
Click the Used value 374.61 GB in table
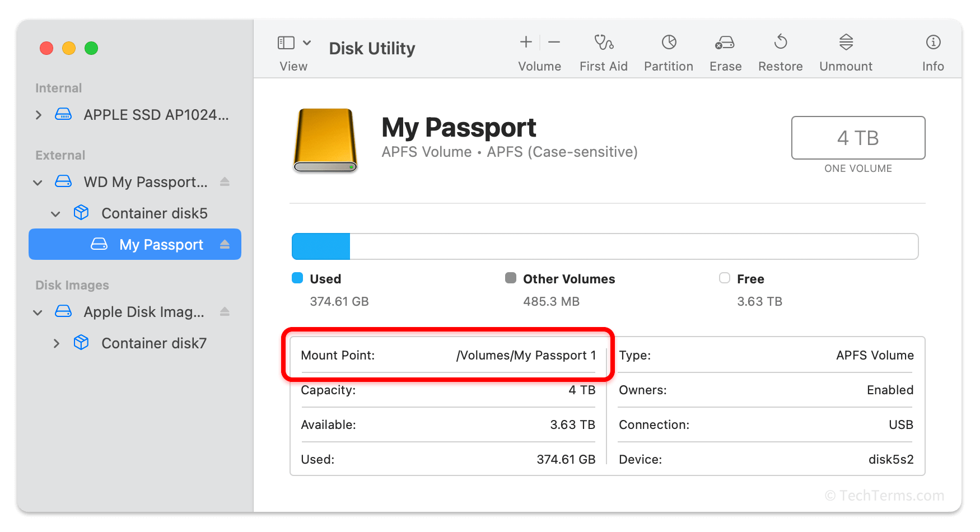(566, 459)
